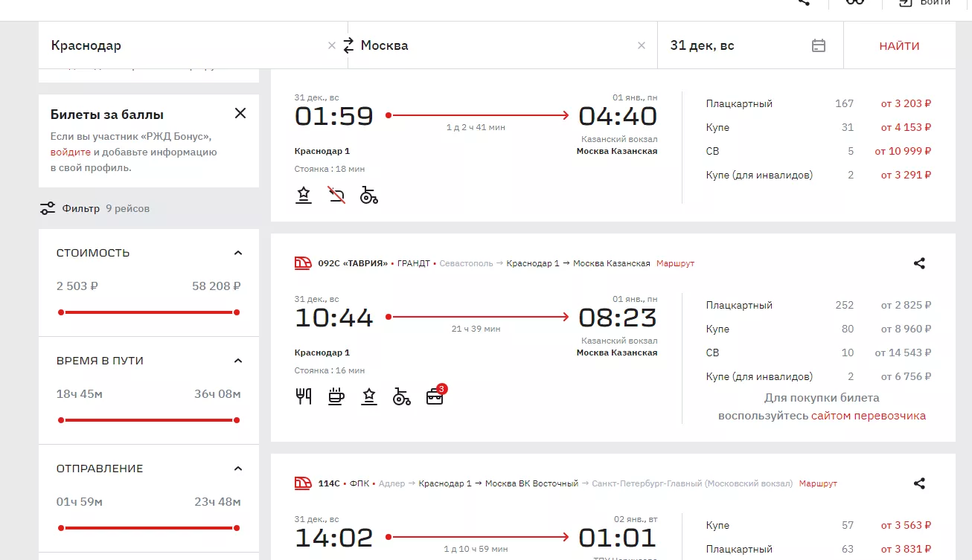972x560 pixels.
Task: Grab the left handle of the price slider
Action: click(x=61, y=312)
